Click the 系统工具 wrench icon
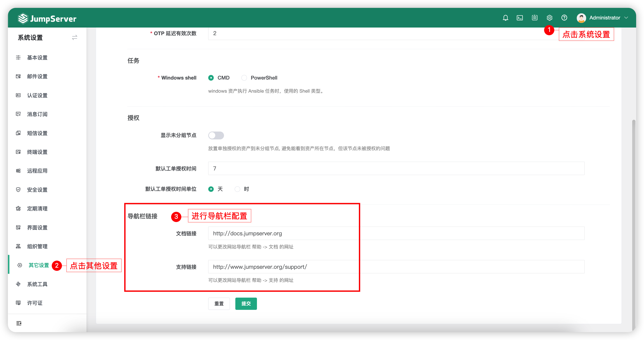 coord(18,284)
